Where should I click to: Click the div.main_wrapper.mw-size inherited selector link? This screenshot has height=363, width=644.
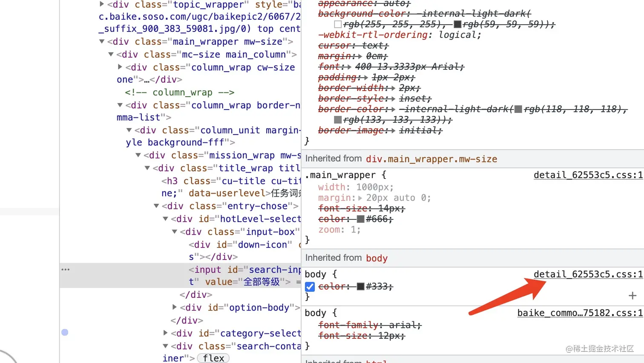tap(431, 159)
